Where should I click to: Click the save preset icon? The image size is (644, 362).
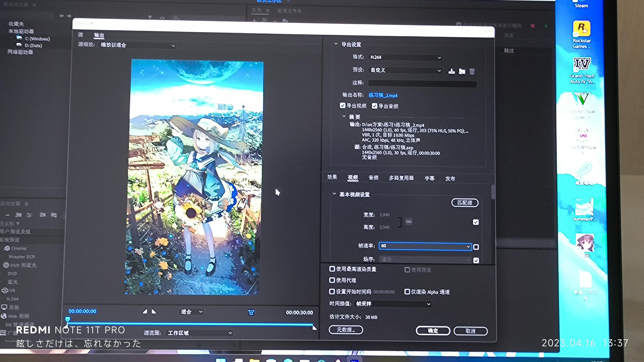[451, 71]
